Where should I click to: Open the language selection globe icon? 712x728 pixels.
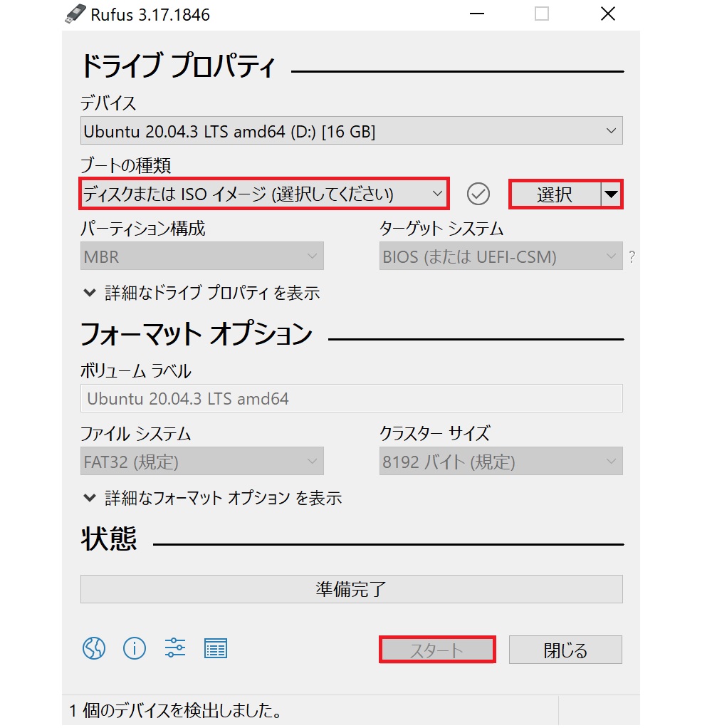[95, 648]
